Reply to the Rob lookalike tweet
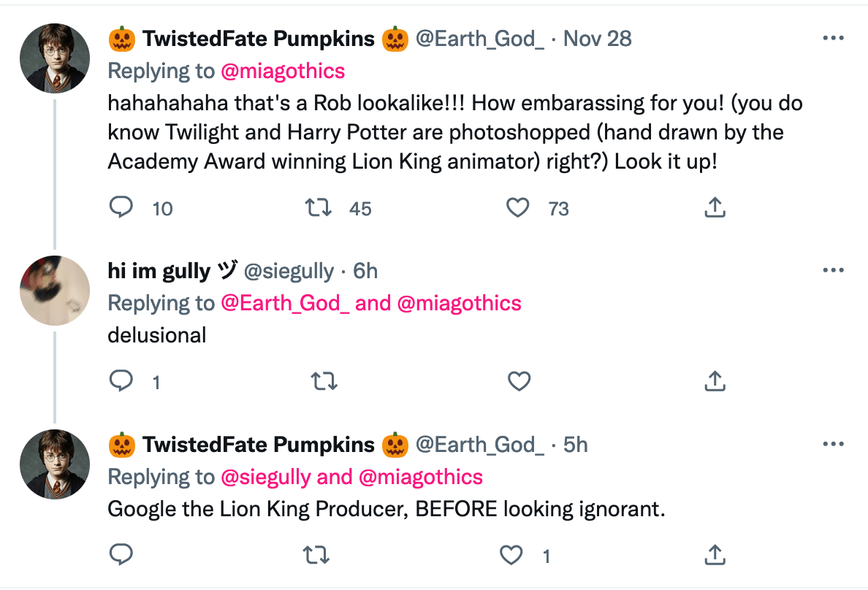This screenshot has width=868, height=590. [x=121, y=208]
